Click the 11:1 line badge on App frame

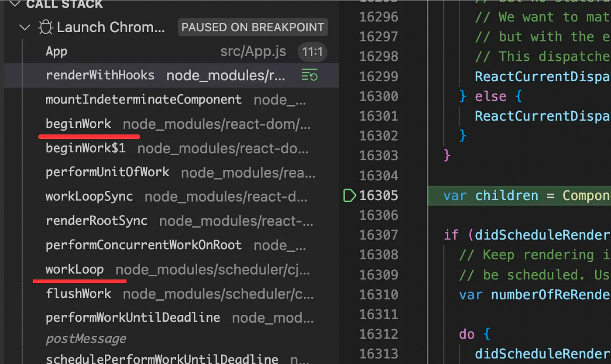[x=312, y=52]
